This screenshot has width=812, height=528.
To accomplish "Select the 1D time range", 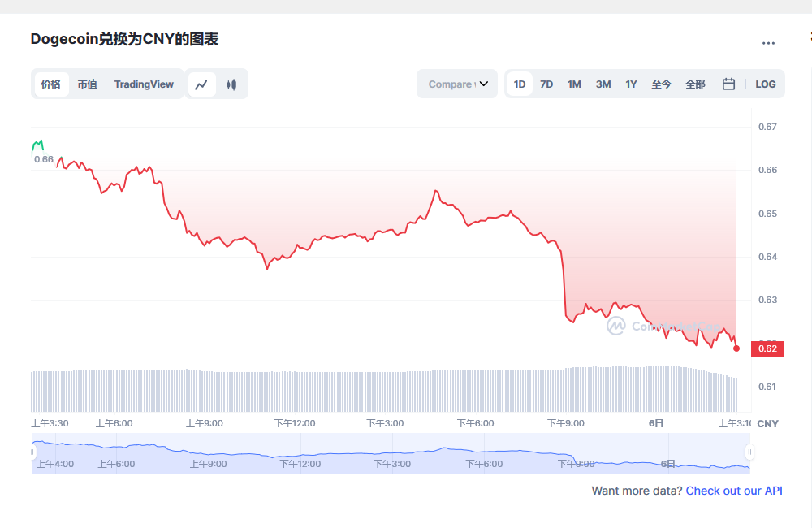I will tap(520, 84).
